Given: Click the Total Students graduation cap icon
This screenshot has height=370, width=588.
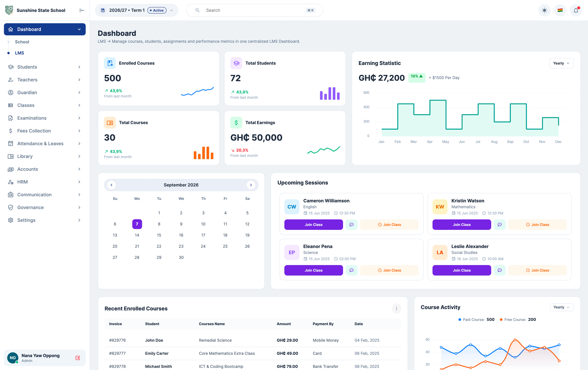Looking at the screenshot, I should tap(236, 63).
